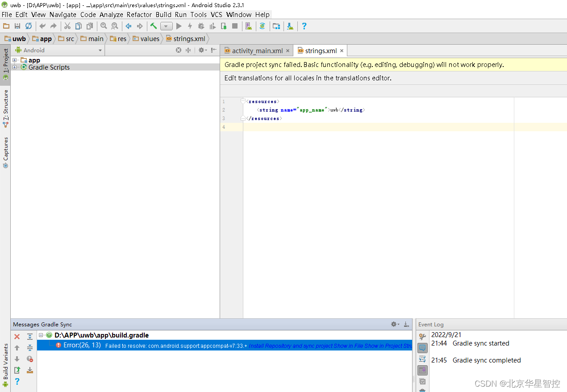Viewport: 567px width, 392px height.
Task: Click the Cut scissors icon
Action: (x=67, y=26)
